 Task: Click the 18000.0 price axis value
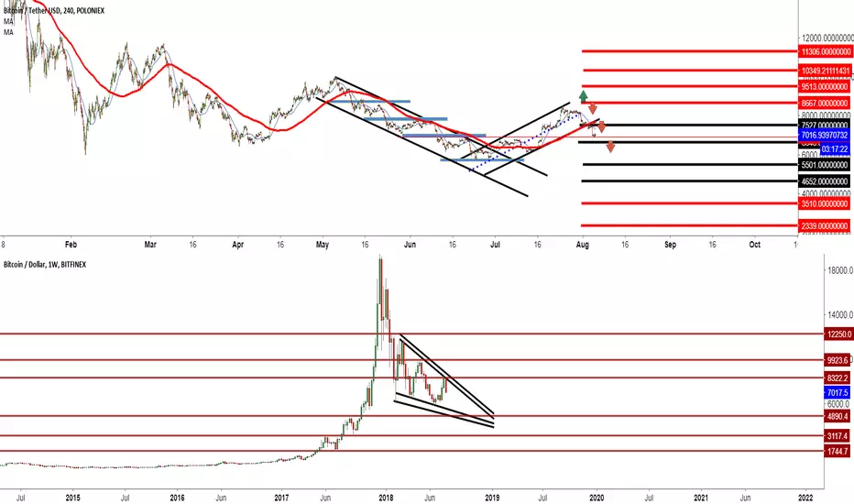(x=839, y=271)
